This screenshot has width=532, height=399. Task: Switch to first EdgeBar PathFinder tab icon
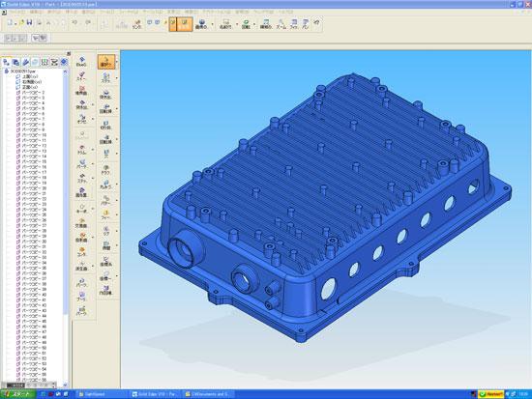[6, 62]
